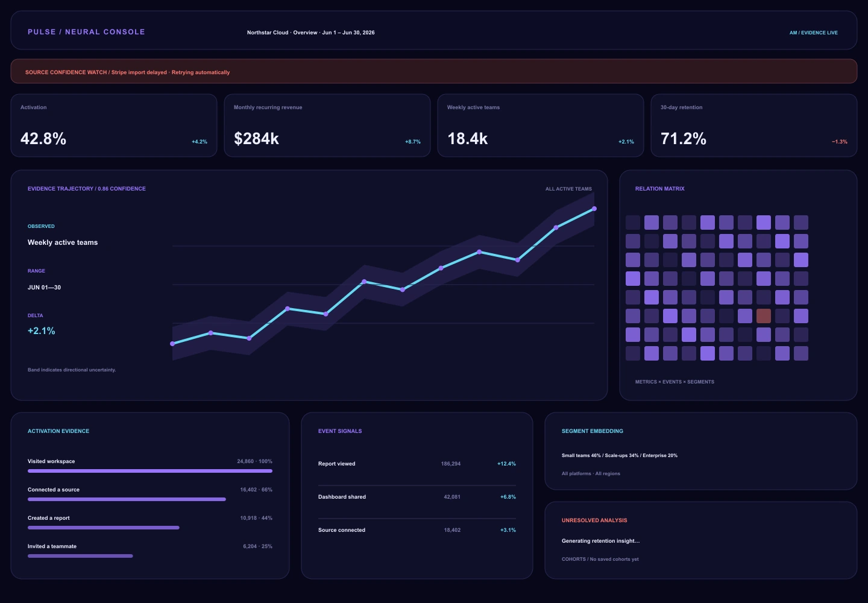Click the 186,294 Report viewed count
This screenshot has height=603, width=868.
coord(451,464)
